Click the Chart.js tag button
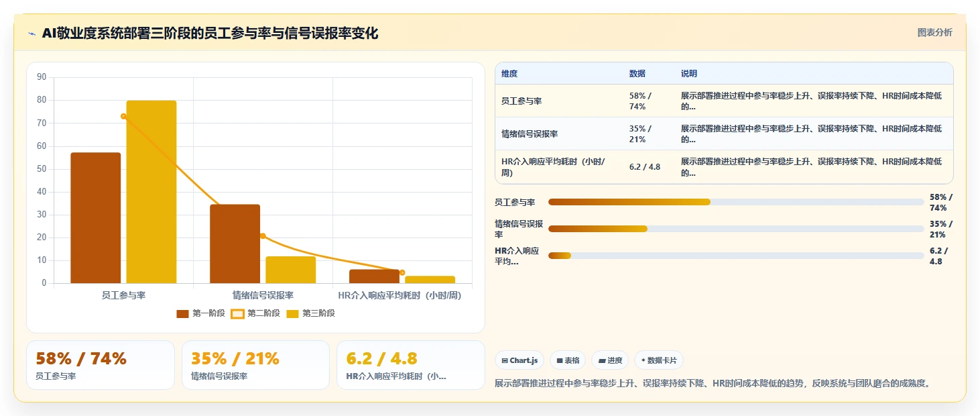Image resolution: width=980 pixels, height=416 pixels. 519,360
